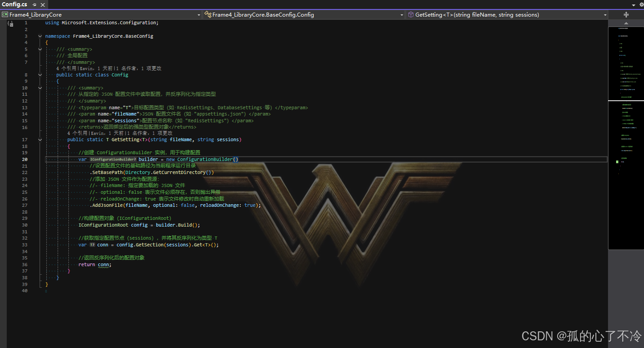Open the document window settings gear
The image size is (644, 348).
[641, 4]
